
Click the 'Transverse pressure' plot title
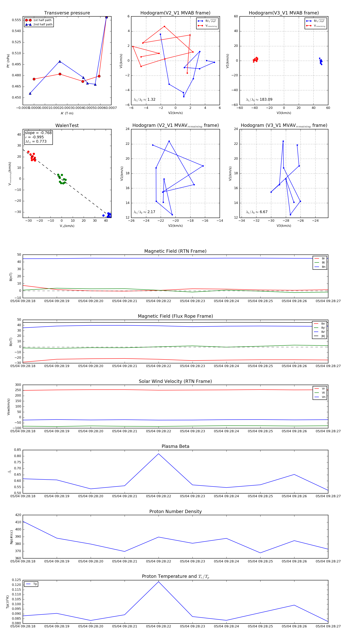pos(67,13)
